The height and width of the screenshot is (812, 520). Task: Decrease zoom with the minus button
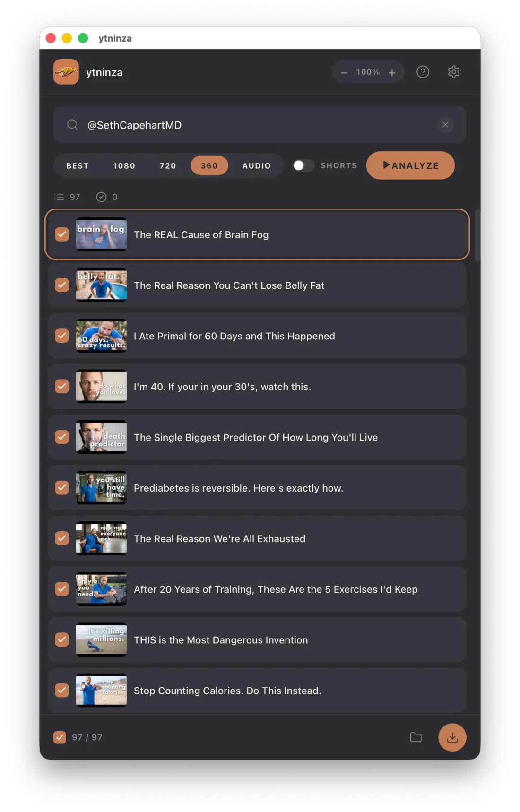[x=344, y=72]
